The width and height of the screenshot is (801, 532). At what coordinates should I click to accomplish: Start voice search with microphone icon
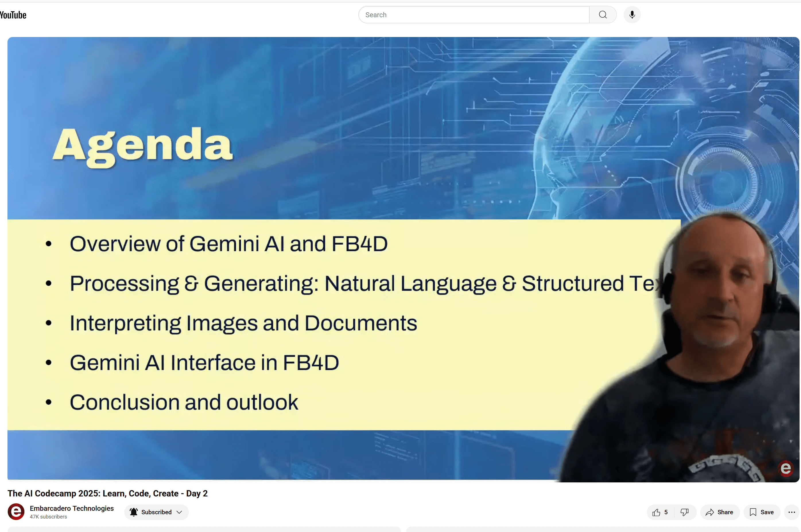632,15
